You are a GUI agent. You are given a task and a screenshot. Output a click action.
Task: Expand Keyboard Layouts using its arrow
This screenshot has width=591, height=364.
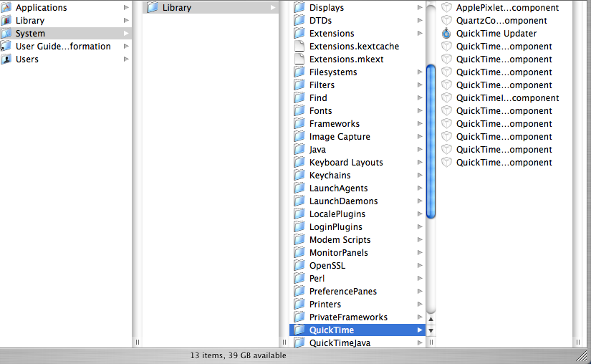click(420, 162)
